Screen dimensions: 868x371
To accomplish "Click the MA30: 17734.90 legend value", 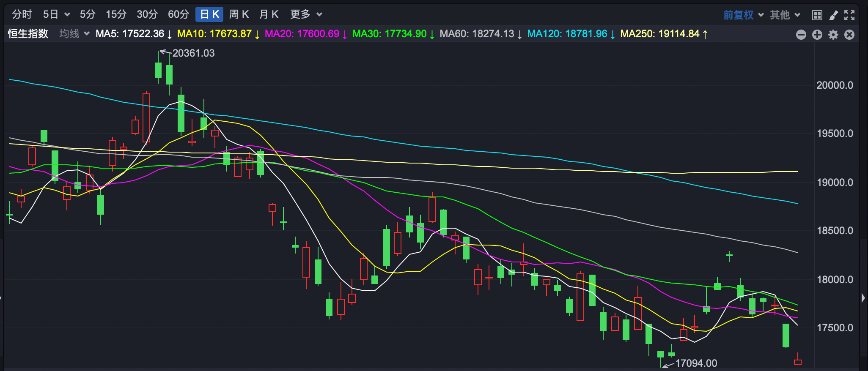I will 393,34.
